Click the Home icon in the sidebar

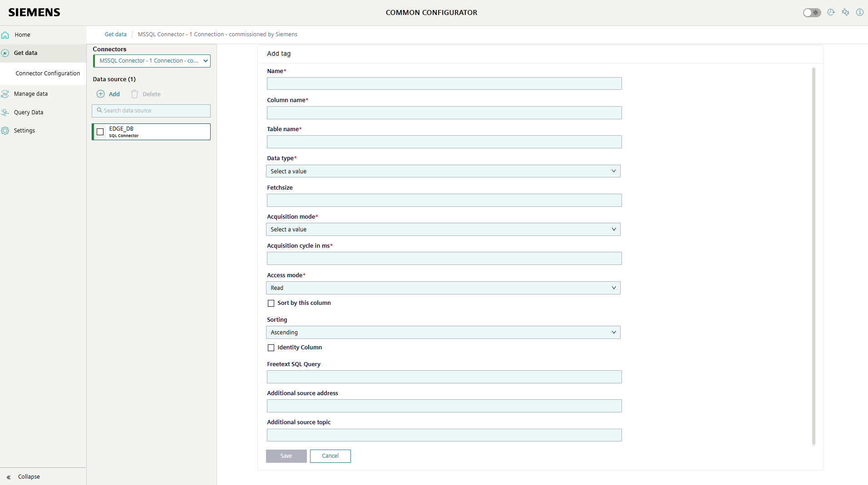[x=5, y=35]
